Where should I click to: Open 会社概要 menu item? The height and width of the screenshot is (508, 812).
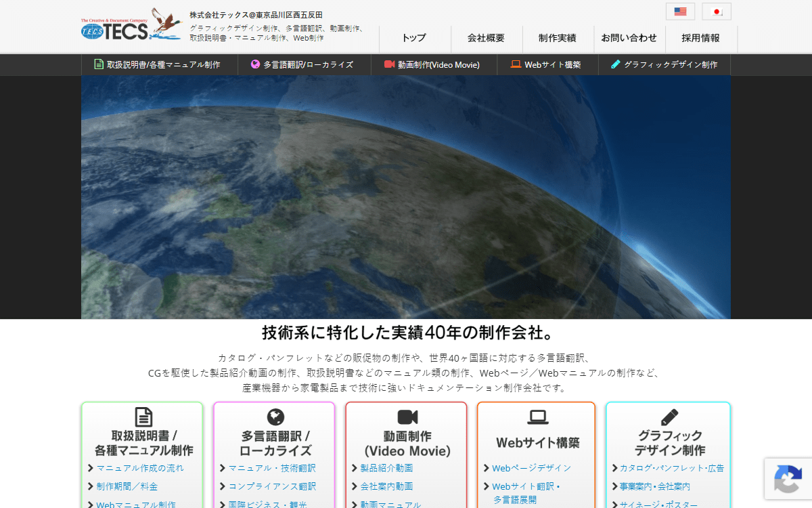[x=486, y=39]
